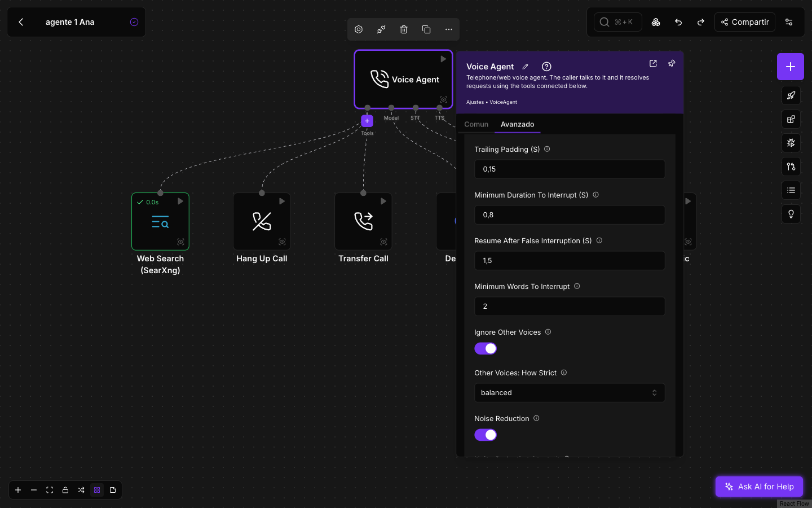
Task: Disable the Ignore Other Voices toggle
Action: pos(486,348)
